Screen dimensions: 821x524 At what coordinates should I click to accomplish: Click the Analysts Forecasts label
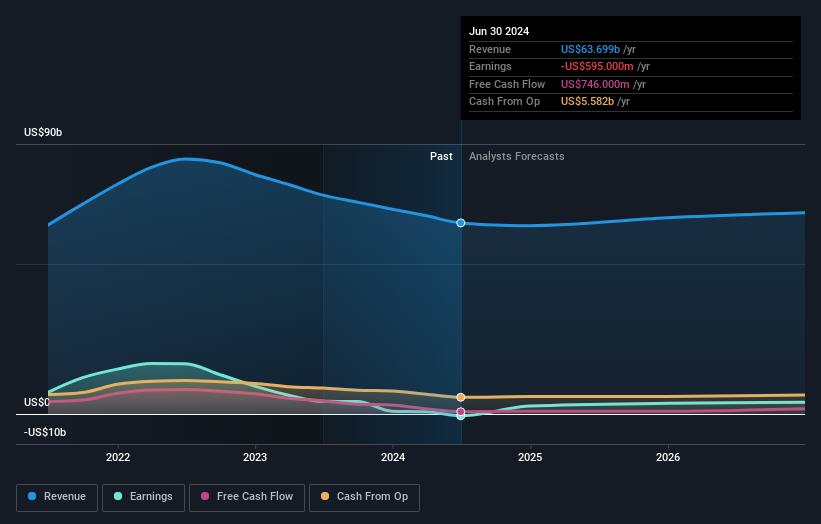[x=517, y=156]
